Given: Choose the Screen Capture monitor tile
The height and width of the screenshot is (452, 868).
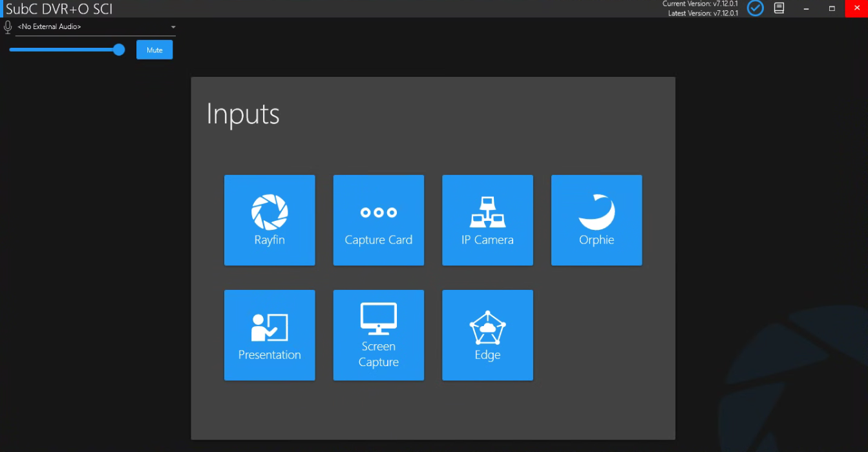Looking at the screenshot, I should point(379,335).
